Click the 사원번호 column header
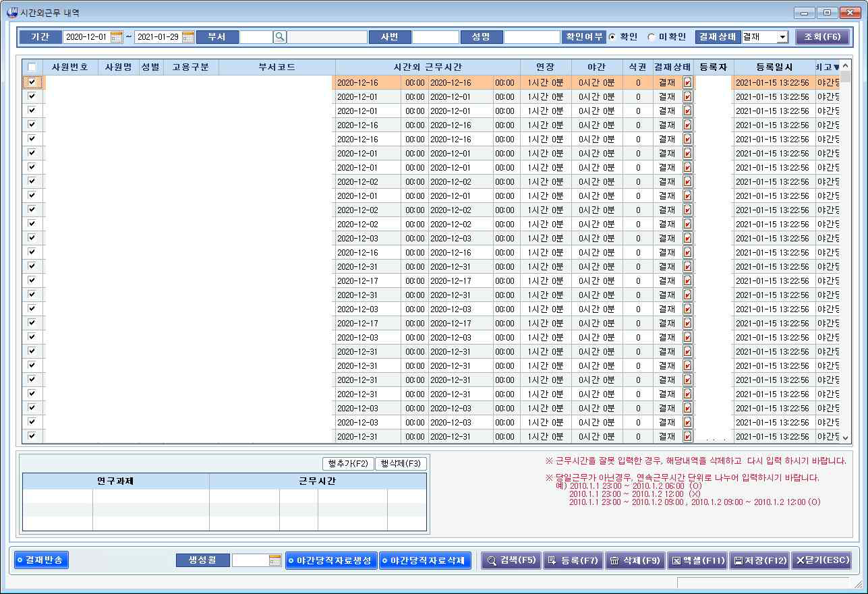 coord(70,67)
